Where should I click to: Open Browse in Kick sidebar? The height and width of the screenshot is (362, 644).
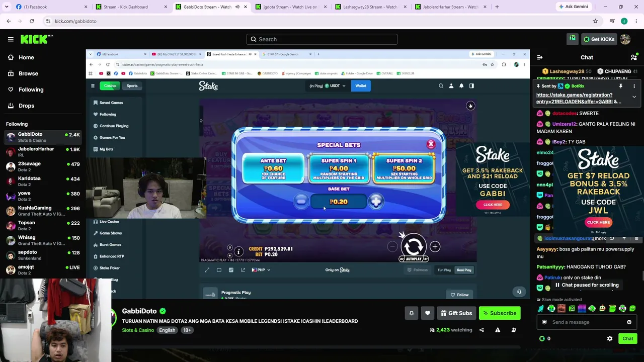pos(28,73)
